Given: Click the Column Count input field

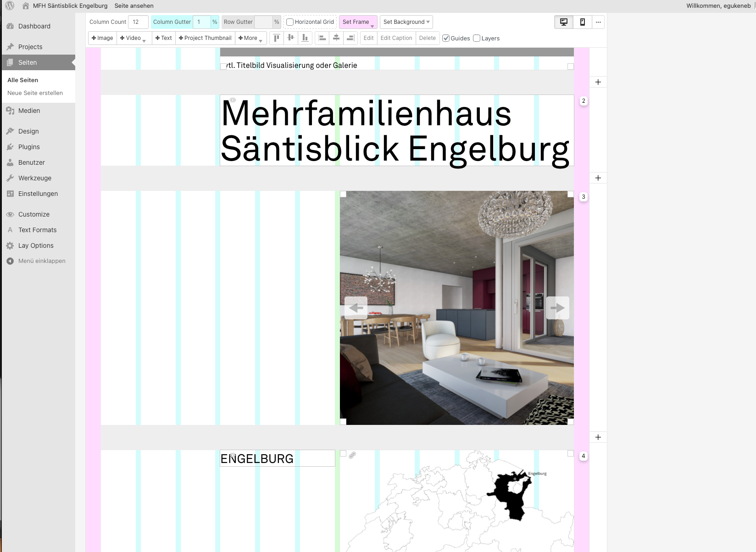Looking at the screenshot, I should (x=138, y=22).
